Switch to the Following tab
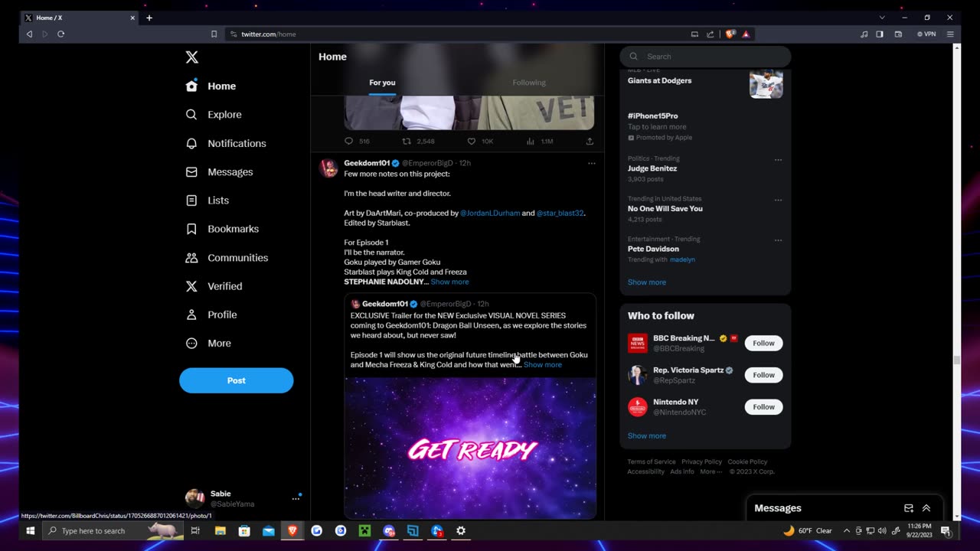This screenshot has width=980, height=551. [x=529, y=83]
